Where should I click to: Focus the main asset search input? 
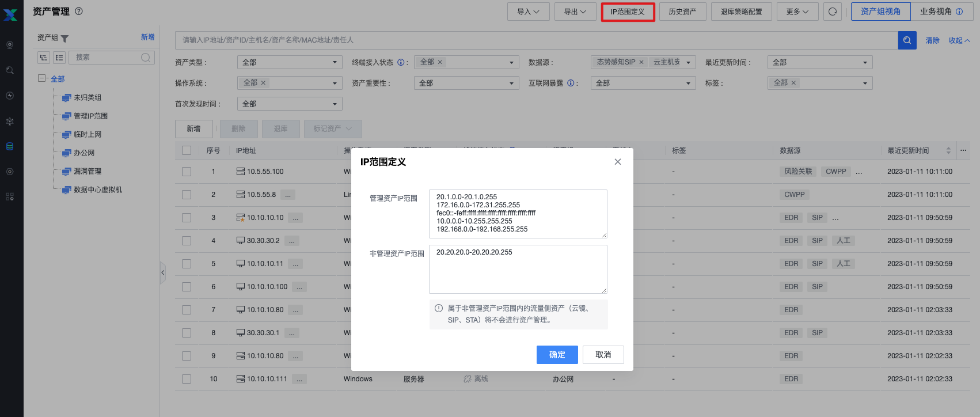pyautogui.click(x=537, y=40)
